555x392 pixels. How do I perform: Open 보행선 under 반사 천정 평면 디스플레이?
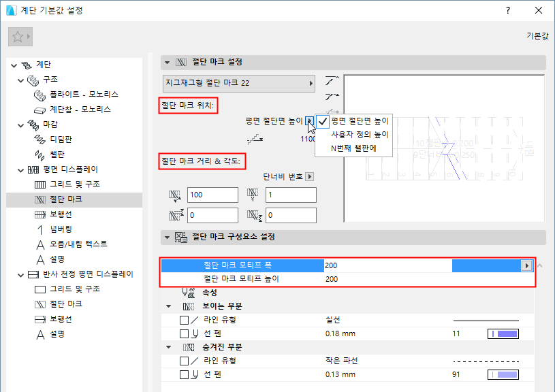[61, 319]
